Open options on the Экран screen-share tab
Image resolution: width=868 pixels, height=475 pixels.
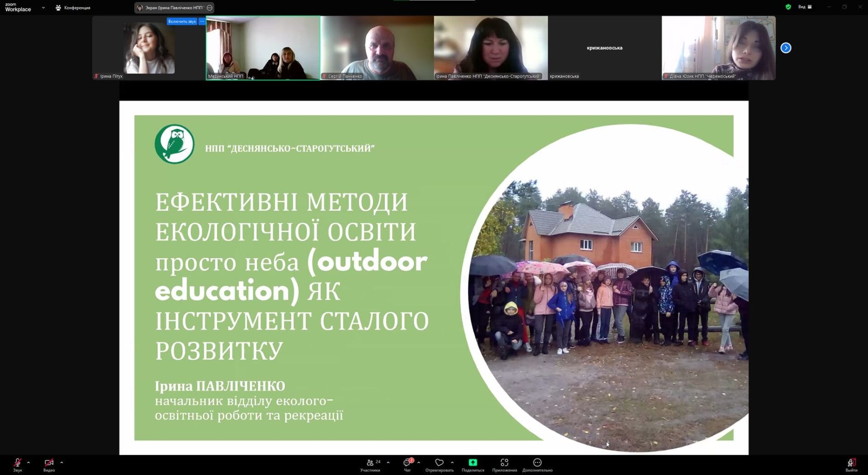click(209, 8)
